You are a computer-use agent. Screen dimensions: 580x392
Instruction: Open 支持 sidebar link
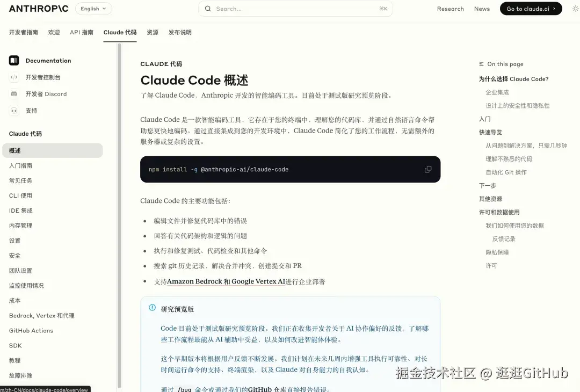click(32, 111)
